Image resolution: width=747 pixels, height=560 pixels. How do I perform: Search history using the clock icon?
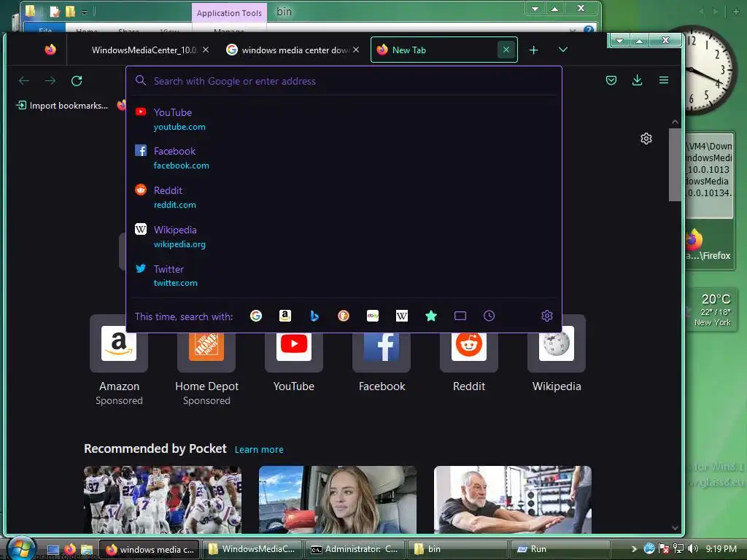coord(489,316)
